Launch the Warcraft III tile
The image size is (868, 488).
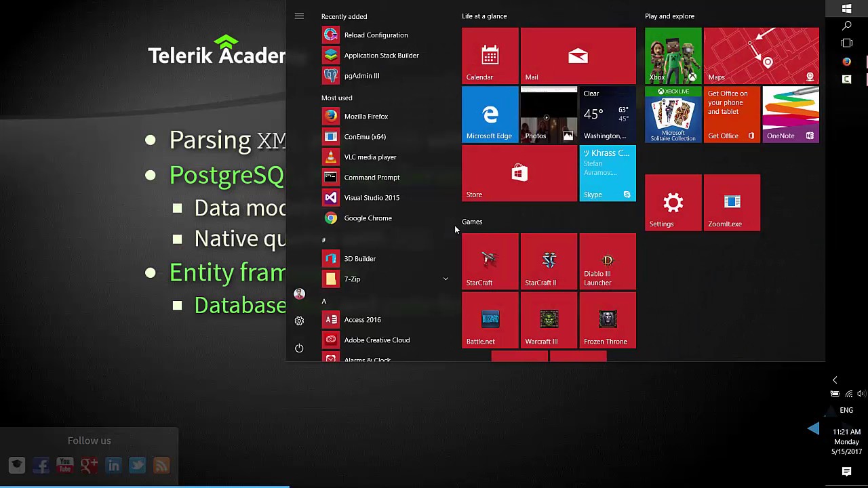pos(549,321)
